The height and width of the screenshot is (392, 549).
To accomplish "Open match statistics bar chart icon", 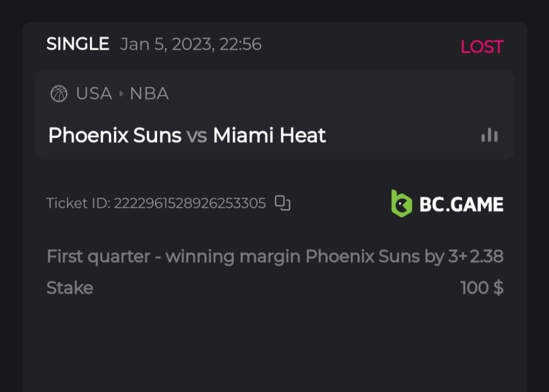I will (489, 136).
